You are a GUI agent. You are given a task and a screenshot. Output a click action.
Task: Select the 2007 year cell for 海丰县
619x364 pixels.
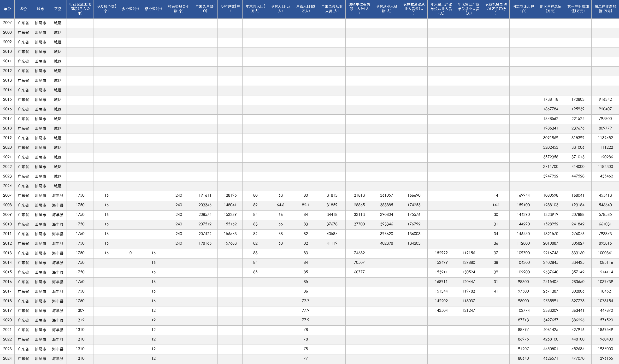7,195
